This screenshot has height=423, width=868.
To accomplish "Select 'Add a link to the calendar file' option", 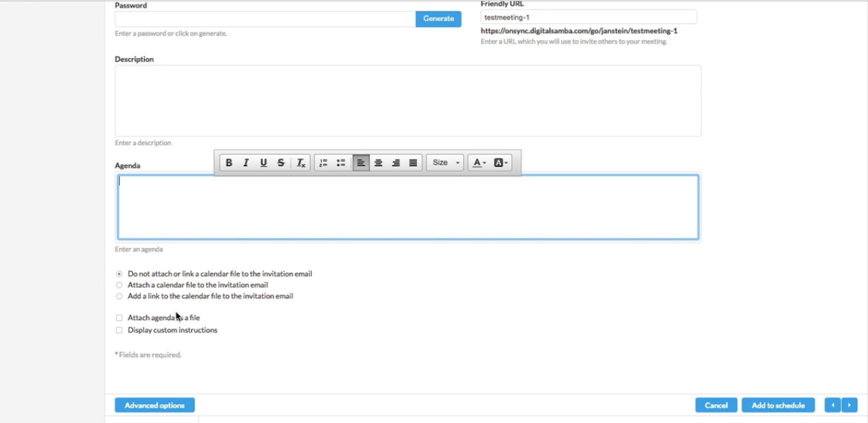I will pyautogui.click(x=119, y=296).
